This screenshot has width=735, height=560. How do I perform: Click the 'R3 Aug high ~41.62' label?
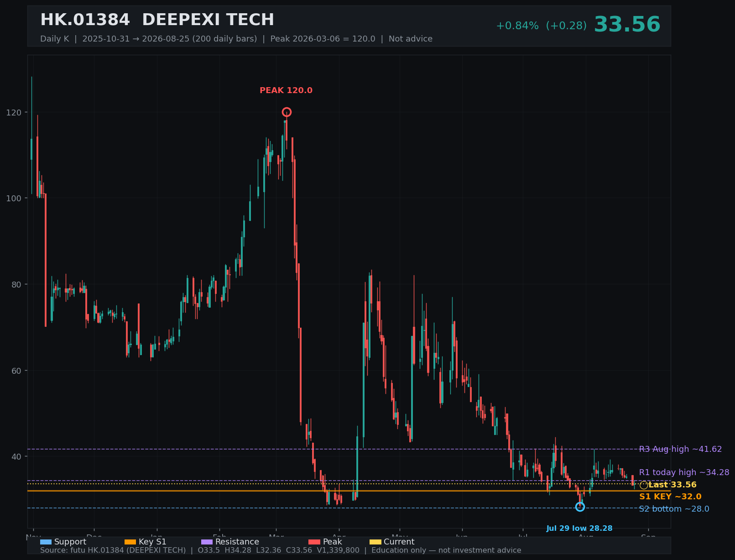680,449
